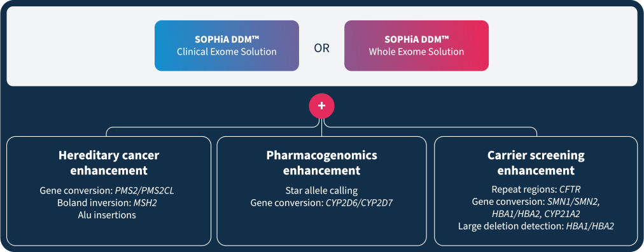Click Large deletion detection HBA1/HBA2 line
Screen dimensions: 644x252
(x=536, y=226)
